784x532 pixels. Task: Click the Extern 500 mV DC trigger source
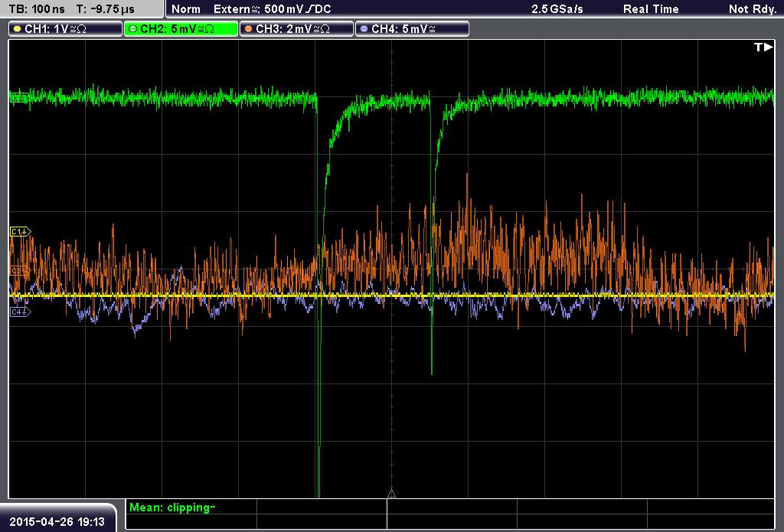pyautogui.click(x=272, y=9)
